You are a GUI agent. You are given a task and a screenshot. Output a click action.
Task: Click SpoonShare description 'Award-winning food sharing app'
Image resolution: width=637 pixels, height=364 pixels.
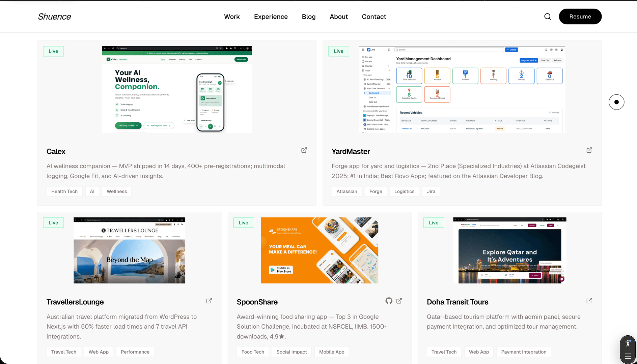(312, 327)
